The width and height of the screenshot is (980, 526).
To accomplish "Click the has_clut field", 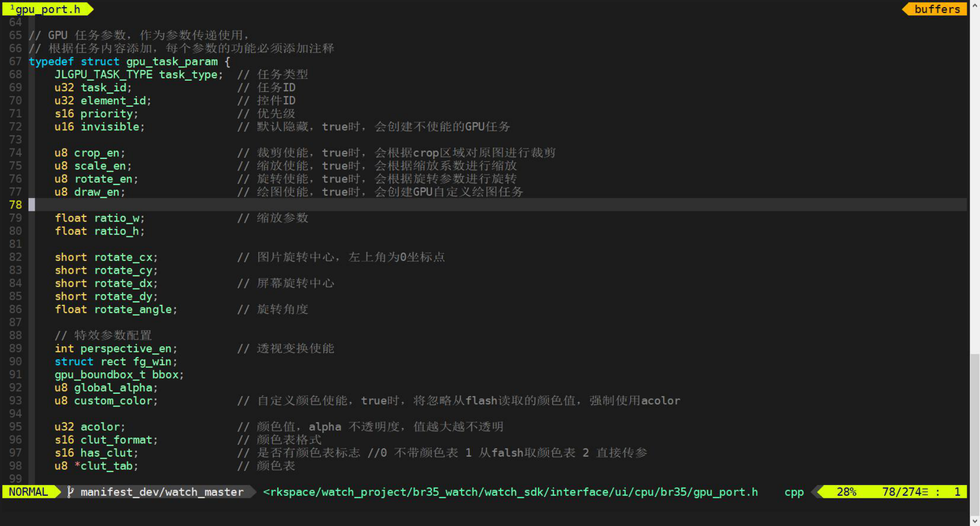I will pos(107,453).
